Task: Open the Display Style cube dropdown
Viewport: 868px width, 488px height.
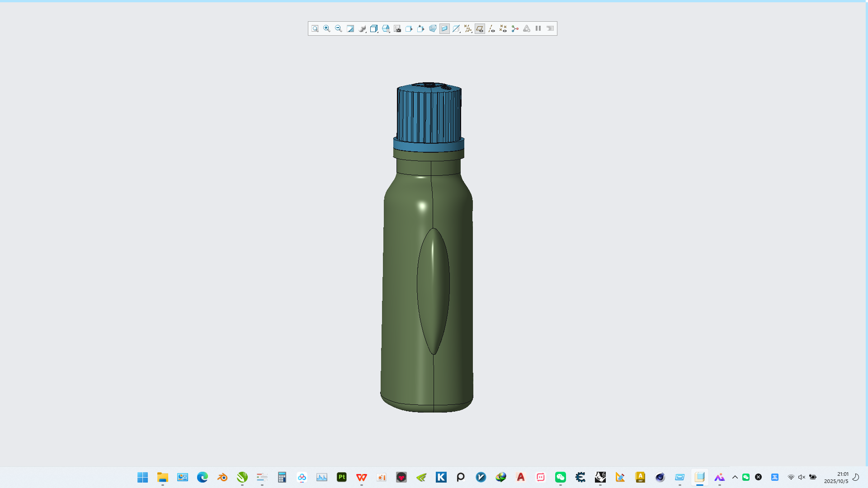Action: point(374,28)
